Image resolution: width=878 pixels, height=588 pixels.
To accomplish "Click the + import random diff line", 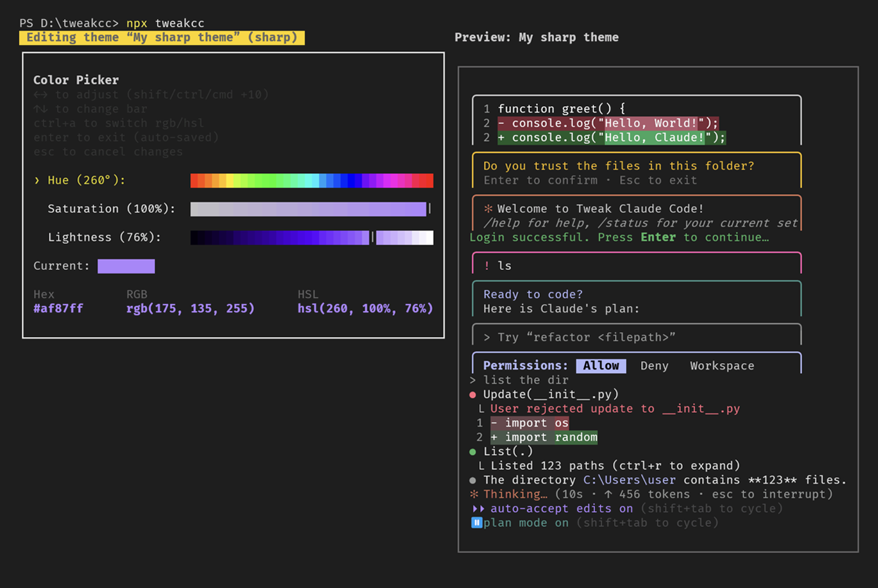I will click(544, 437).
